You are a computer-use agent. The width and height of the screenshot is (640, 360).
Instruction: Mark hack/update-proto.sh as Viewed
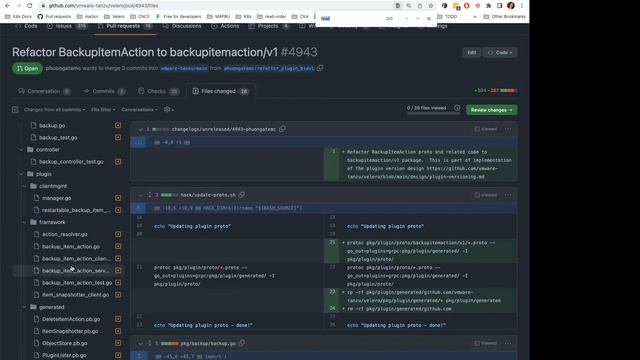pyautogui.click(x=486, y=195)
